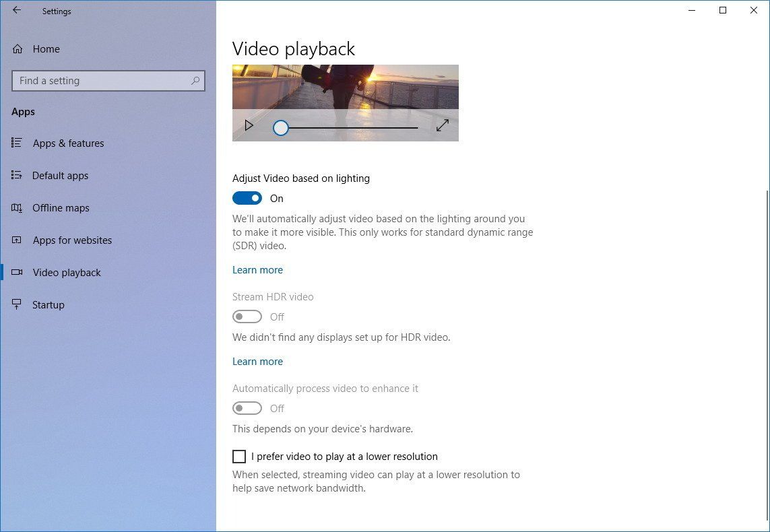Turn off Adjust Video based on lighting

pyautogui.click(x=247, y=198)
